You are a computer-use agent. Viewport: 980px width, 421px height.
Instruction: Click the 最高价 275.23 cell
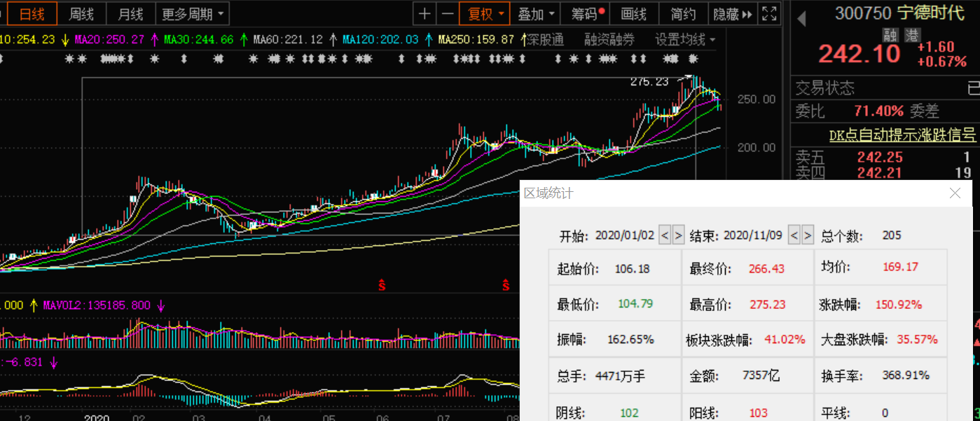[x=747, y=304]
